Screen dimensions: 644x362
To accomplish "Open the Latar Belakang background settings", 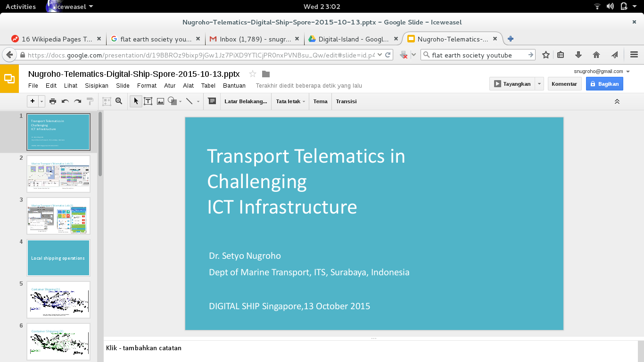I will point(246,101).
